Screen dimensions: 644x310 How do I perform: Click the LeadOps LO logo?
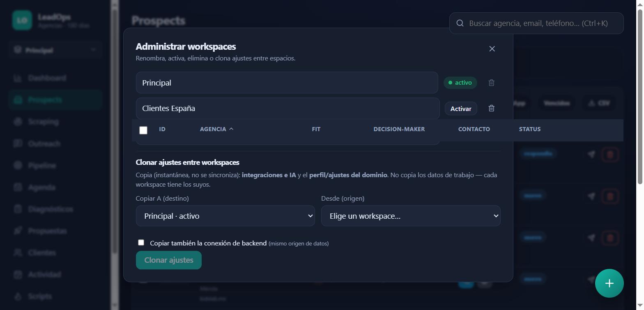pos(22,20)
